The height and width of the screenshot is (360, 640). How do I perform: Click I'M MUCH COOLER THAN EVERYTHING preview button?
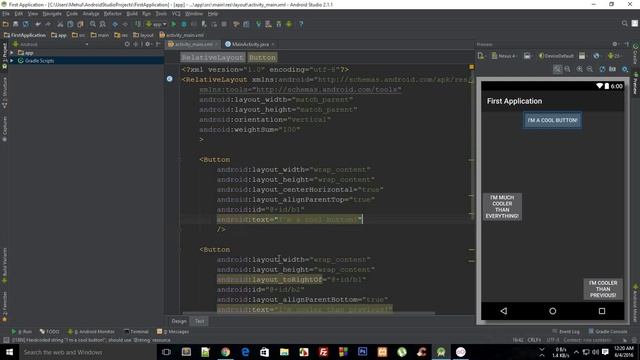pos(502,207)
